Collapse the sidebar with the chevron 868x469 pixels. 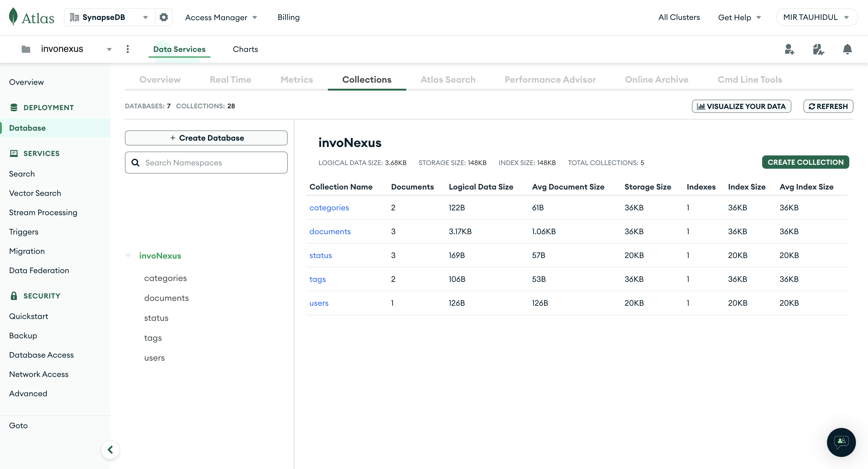tap(110, 449)
